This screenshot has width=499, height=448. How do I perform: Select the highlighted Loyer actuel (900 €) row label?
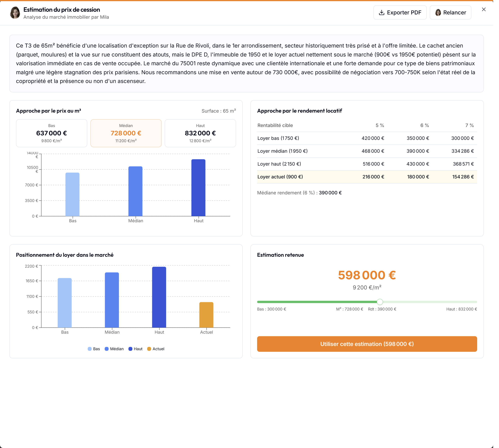280,177
